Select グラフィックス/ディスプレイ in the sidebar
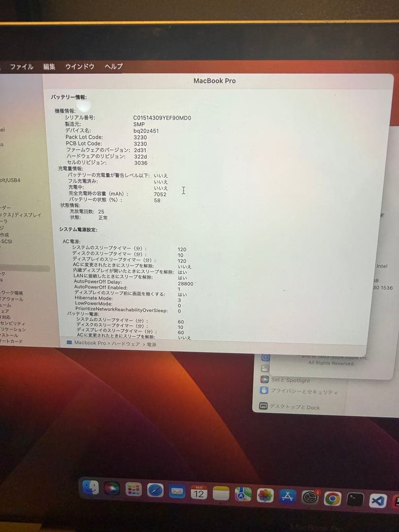 pyautogui.click(x=20, y=215)
